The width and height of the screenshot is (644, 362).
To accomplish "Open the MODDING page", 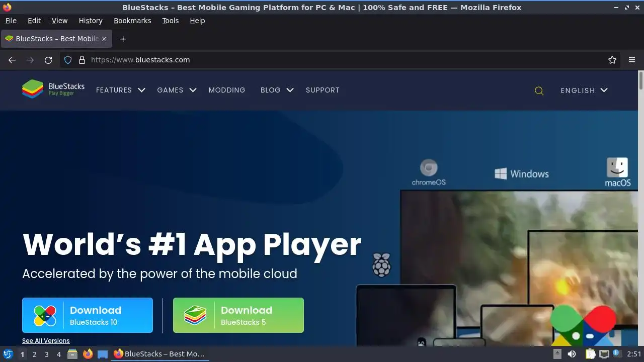I will [227, 90].
